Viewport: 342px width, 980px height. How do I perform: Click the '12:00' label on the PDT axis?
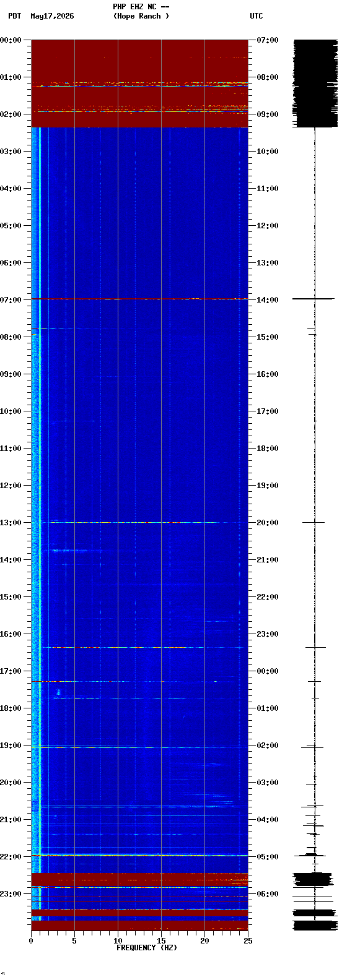[x=11, y=486]
